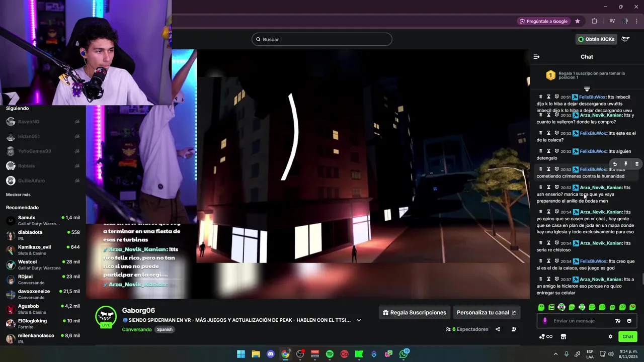Open the 7TV emote menu
The width and height of the screenshot is (644, 362).
[x=618, y=321]
